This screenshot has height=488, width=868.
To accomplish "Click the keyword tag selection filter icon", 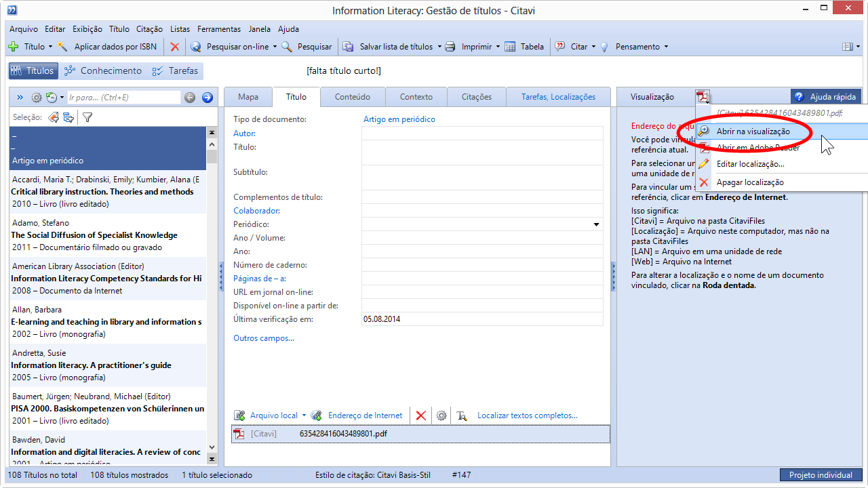I will point(53,117).
